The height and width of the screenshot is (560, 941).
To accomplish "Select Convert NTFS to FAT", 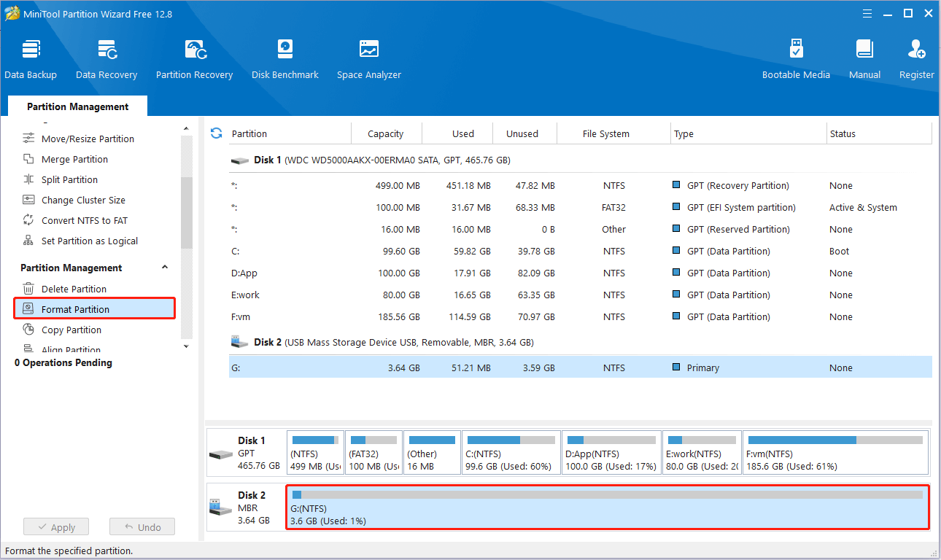I will coord(75,220).
